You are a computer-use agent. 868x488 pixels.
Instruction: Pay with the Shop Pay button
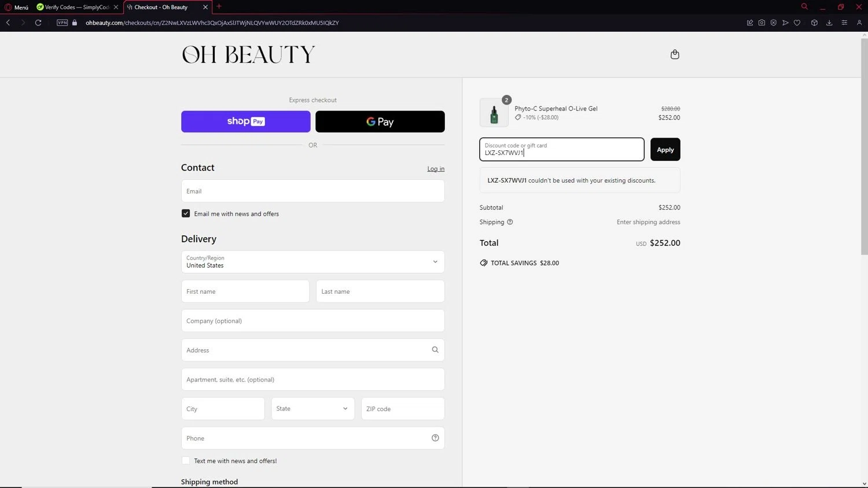click(x=246, y=121)
